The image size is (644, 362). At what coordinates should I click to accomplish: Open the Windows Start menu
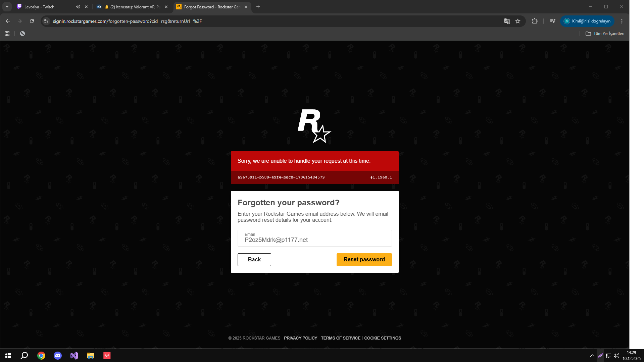tap(8, 356)
